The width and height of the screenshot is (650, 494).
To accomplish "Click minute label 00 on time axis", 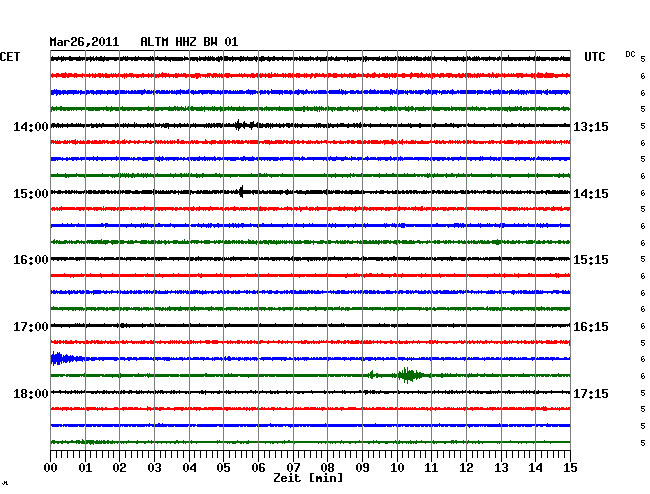I will click(51, 468).
